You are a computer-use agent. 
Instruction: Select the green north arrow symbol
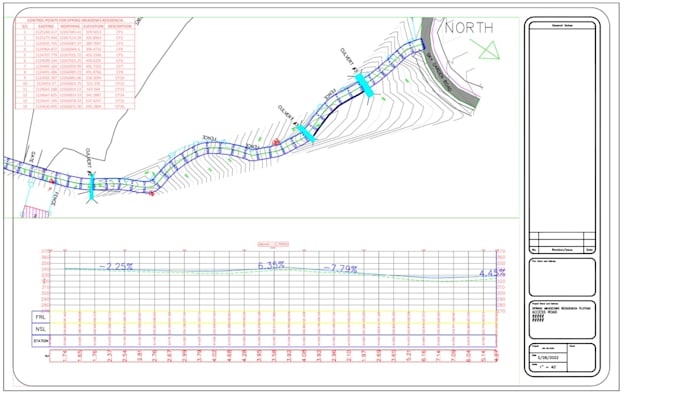pyautogui.click(x=486, y=49)
